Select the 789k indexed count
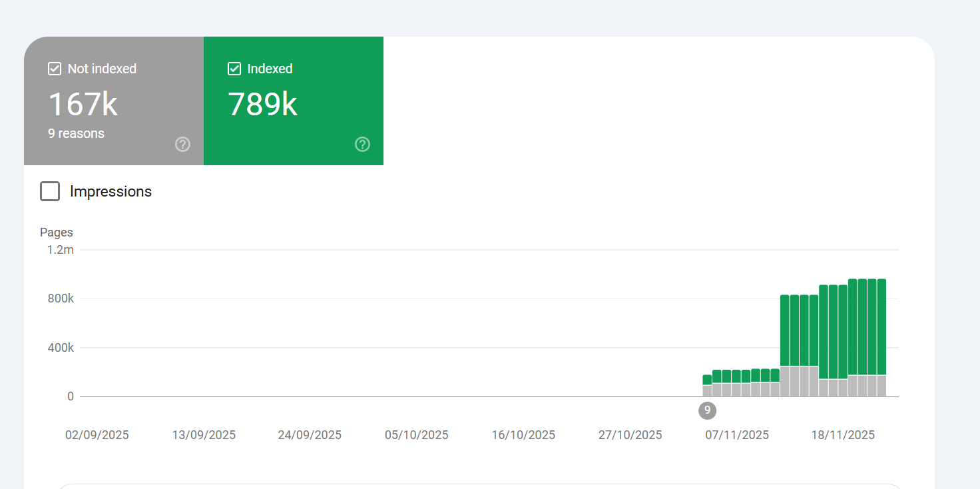The width and height of the screenshot is (980, 489). click(262, 104)
